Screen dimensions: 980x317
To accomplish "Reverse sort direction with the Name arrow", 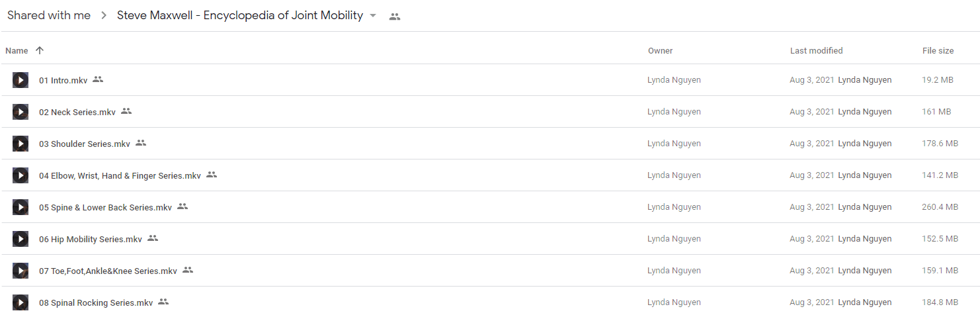I will (40, 50).
